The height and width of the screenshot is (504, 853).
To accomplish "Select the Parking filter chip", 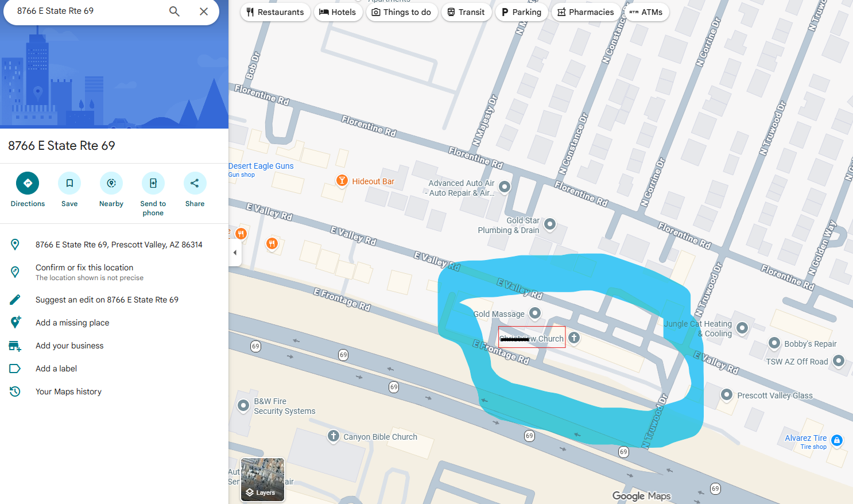I will pyautogui.click(x=521, y=12).
